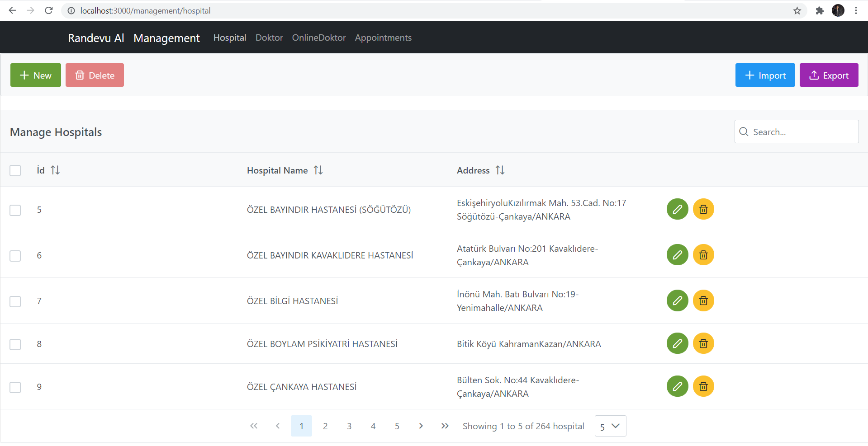
Task: Sort table by Hospital Name using sort arrows
Action: point(318,170)
